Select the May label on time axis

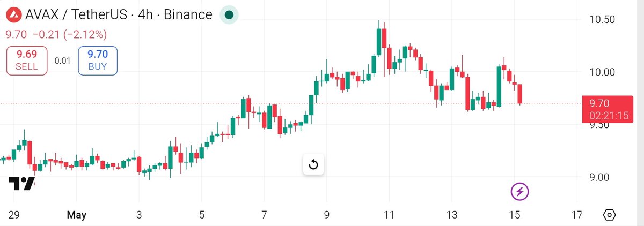point(77,215)
